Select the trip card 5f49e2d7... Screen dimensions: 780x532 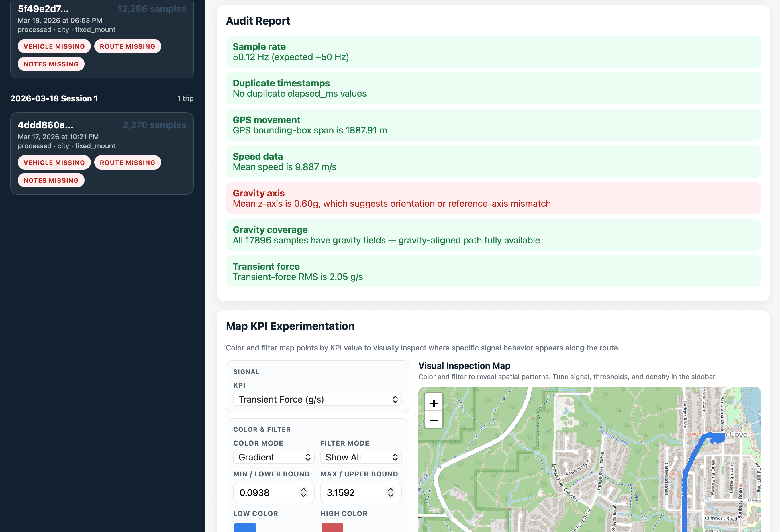click(102, 39)
